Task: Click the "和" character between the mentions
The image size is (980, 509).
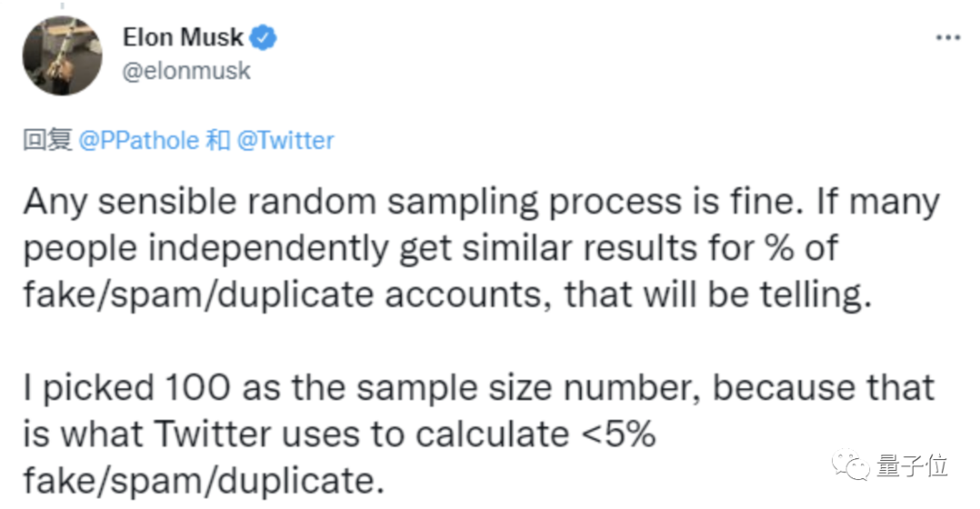Action: point(218,140)
